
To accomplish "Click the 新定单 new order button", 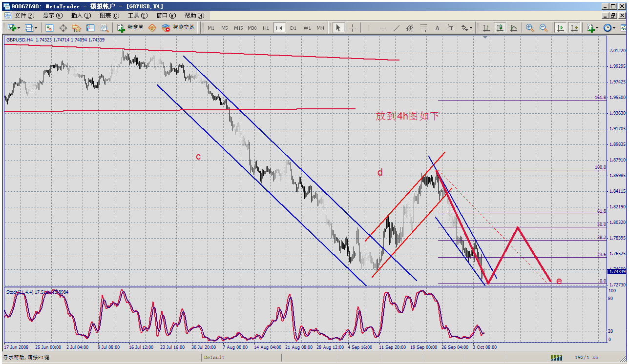I will [x=130, y=28].
